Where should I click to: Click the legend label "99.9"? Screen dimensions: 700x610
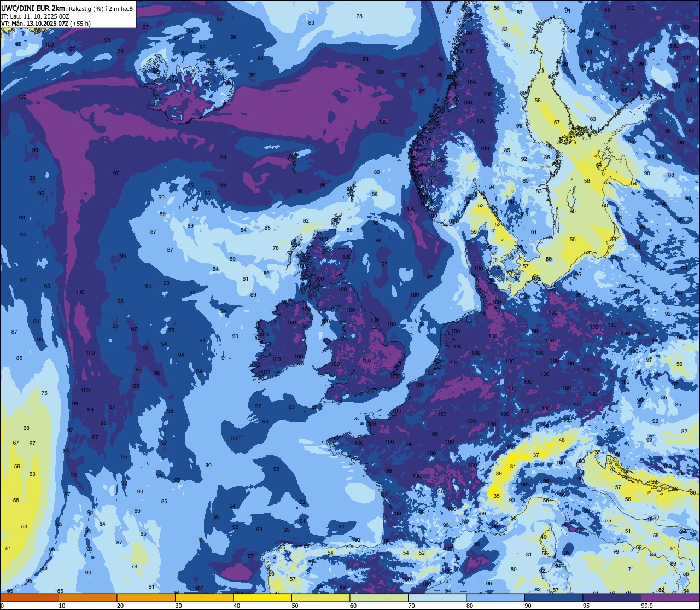(x=647, y=606)
